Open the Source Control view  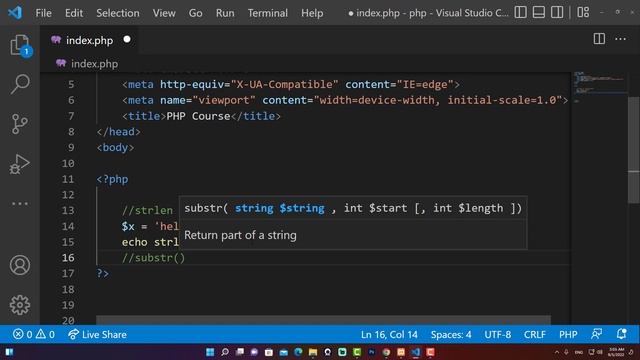[20, 124]
